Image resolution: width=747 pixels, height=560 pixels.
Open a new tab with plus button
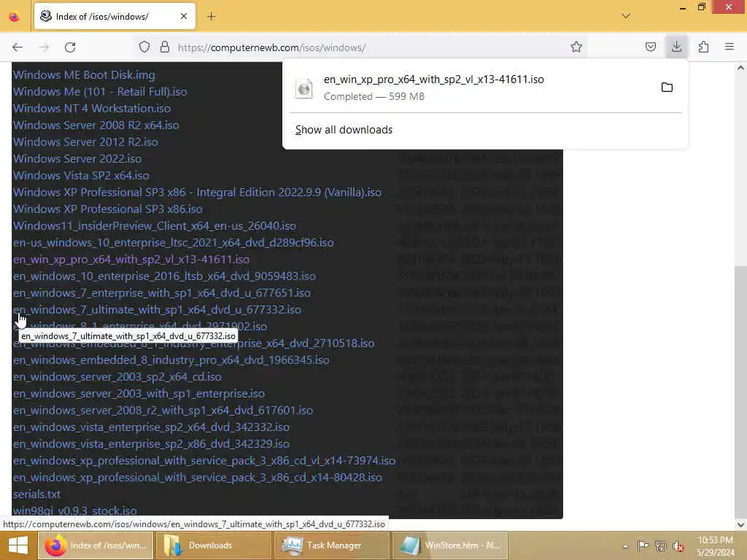pos(211,17)
